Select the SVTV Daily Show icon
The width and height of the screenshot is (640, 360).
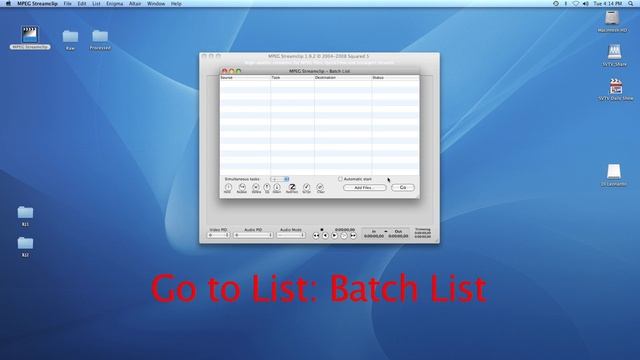[x=616, y=89]
